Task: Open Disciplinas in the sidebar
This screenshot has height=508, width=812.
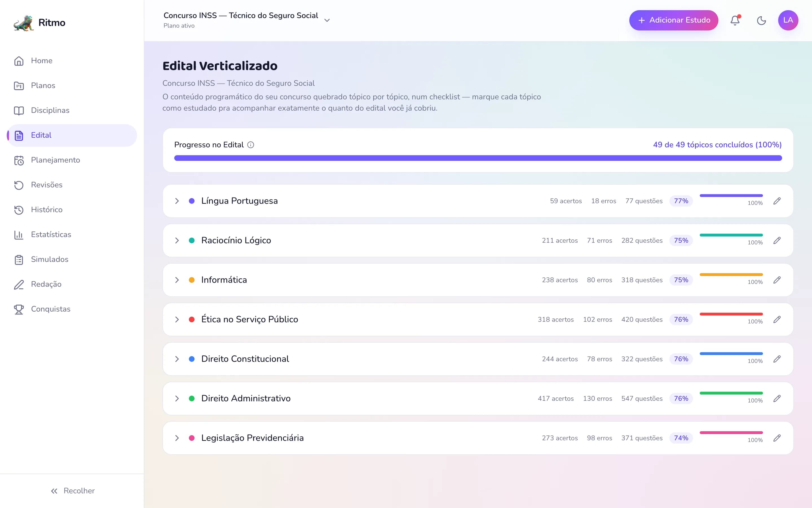Action: click(72, 111)
